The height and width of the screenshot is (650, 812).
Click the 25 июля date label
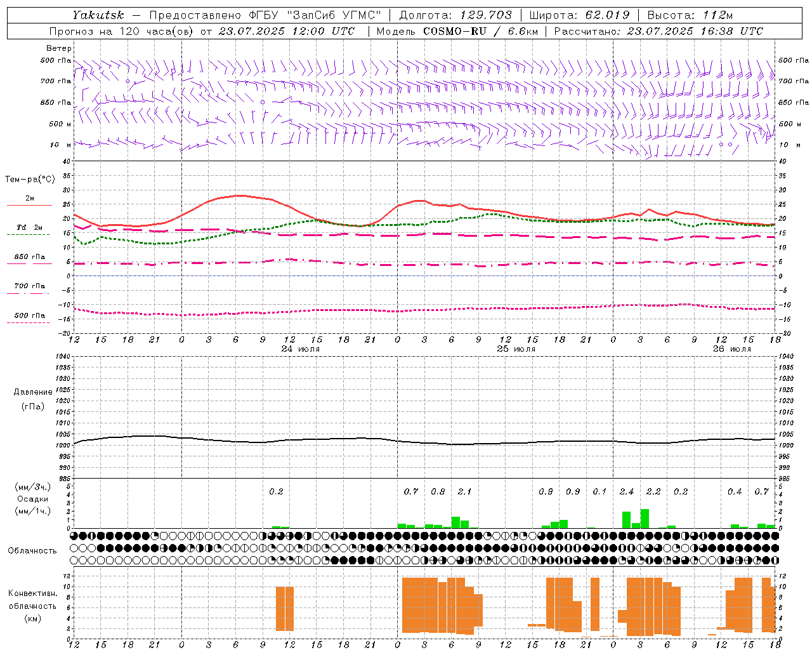[516, 349]
